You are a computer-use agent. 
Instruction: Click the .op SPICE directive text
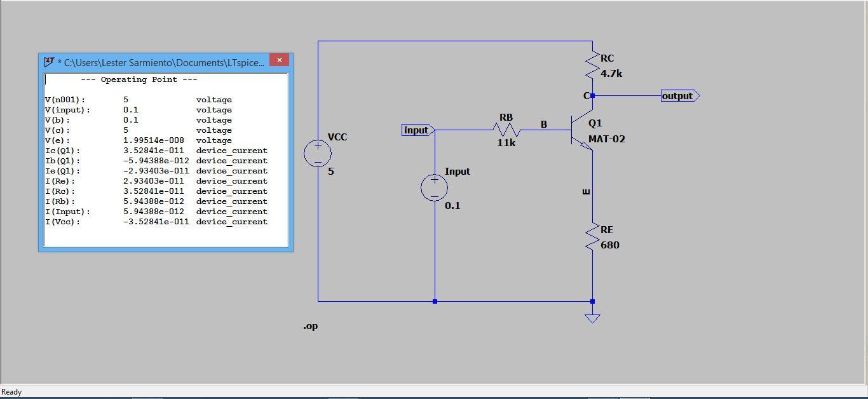coord(310,325)
